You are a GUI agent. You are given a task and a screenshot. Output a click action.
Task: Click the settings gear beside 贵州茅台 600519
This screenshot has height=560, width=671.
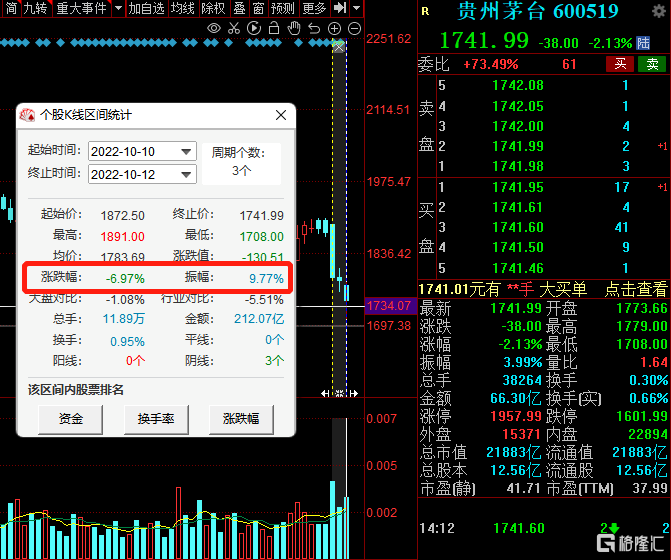point(659,11)
